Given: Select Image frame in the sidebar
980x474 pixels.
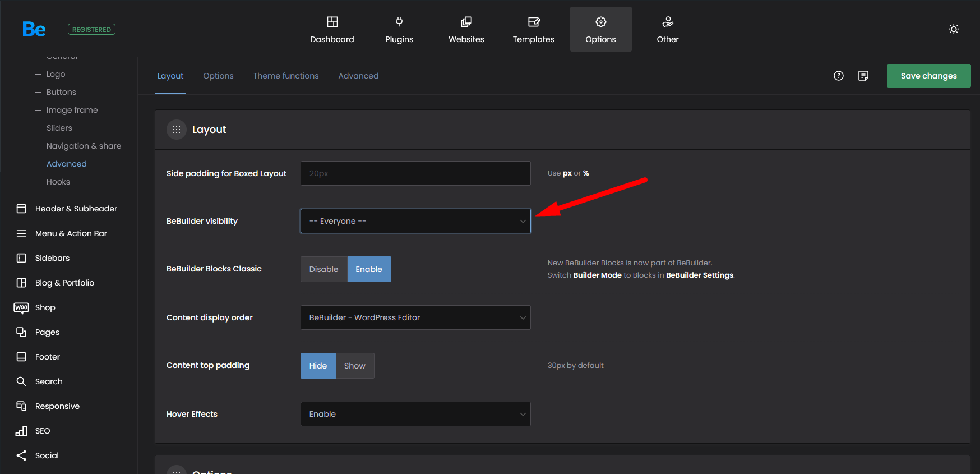Looking at the screenshot, I should pos(72,110).
